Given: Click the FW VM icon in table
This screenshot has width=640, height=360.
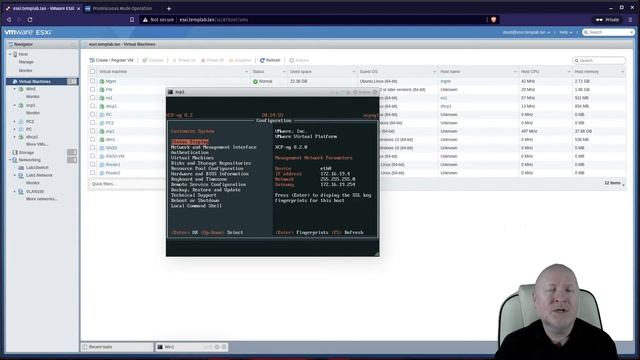Looking at the screenshot, I should click(102, 89).
